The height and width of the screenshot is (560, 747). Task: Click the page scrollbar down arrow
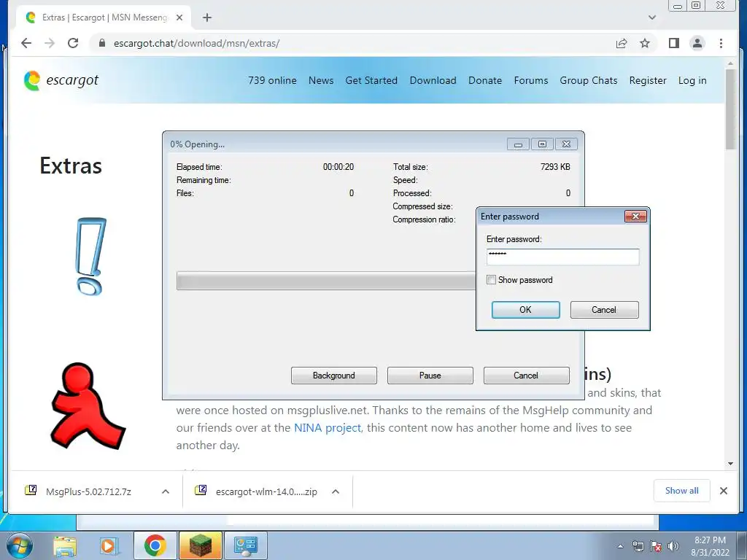[x=730, y=464]
